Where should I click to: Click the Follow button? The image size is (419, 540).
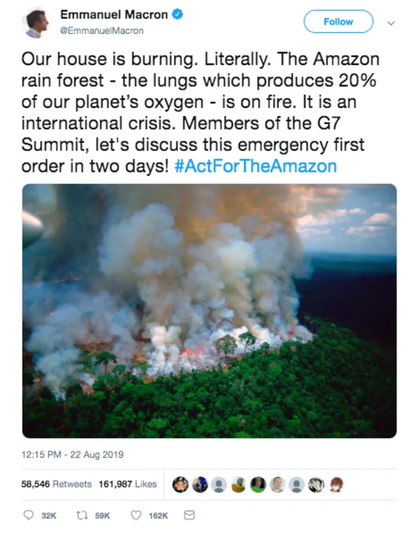[x=338, y=21]
